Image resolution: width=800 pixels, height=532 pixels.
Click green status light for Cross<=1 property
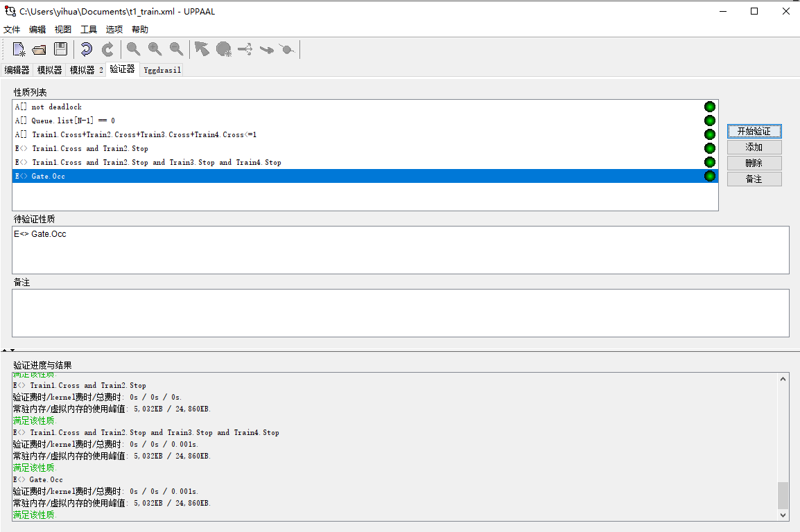point(710,134)
